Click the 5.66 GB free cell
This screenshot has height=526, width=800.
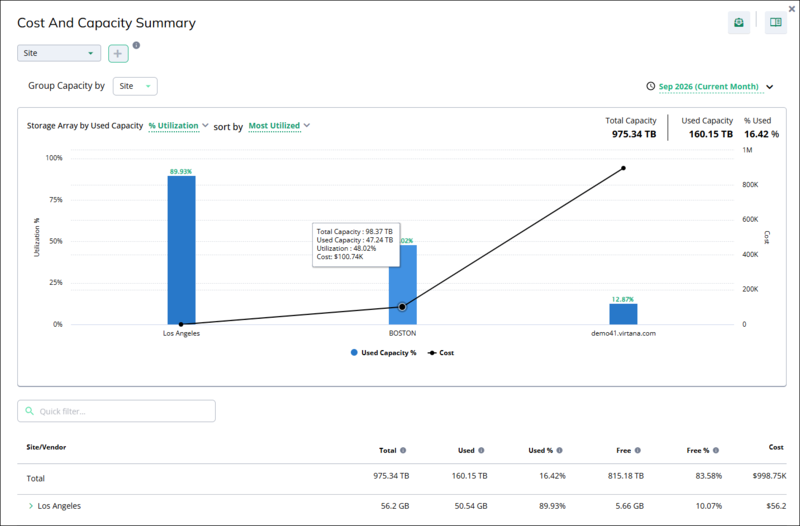[x=630, y=506]
